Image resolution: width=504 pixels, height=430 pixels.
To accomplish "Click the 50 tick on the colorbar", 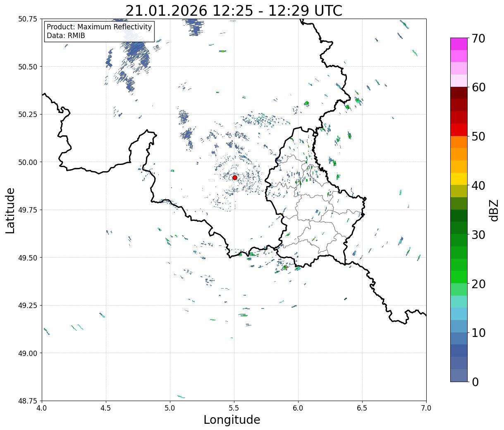I will click(478, 136).
